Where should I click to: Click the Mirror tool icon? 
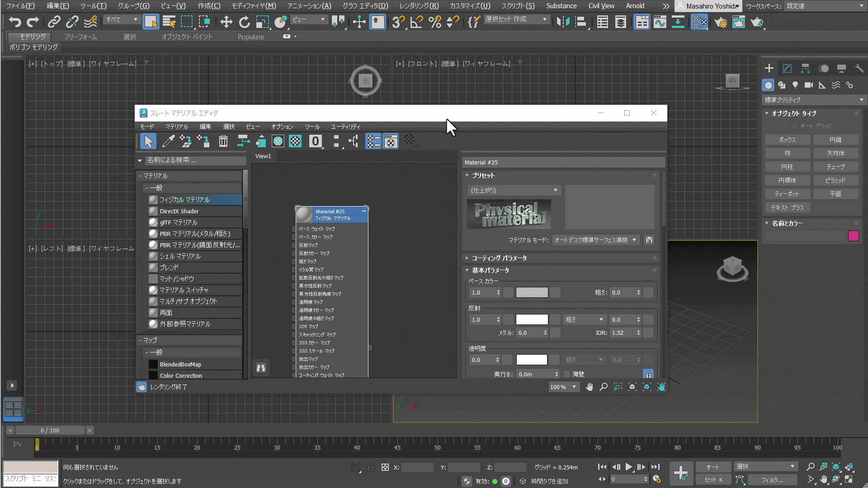[563, 22]
